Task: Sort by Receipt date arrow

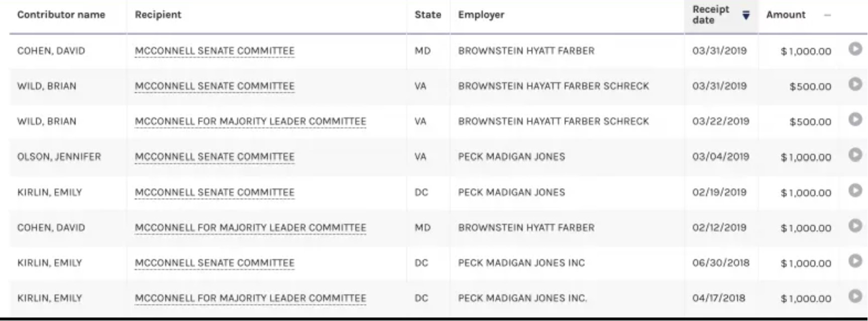Action: coord(746,15)
